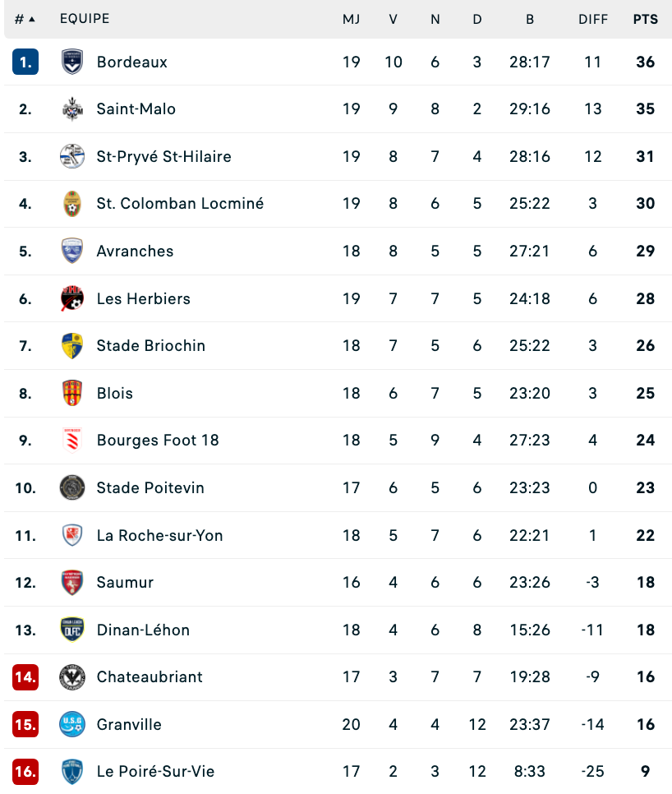Select the Saumur row team name
The width and height of the screenshot is (672, 794).
point(125,582)
